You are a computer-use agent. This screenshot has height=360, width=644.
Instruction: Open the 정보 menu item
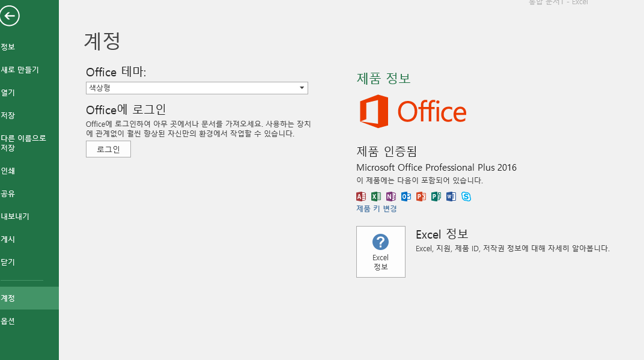[x=29, y=47]
